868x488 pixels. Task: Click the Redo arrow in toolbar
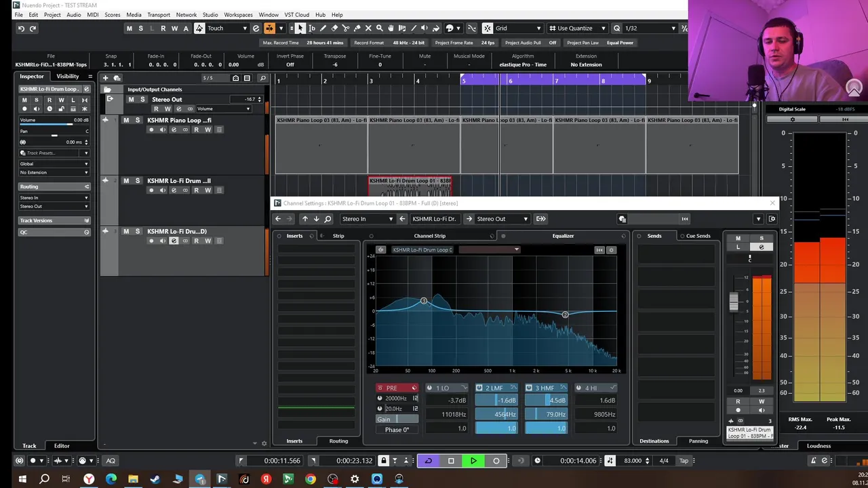pos(33,28)
